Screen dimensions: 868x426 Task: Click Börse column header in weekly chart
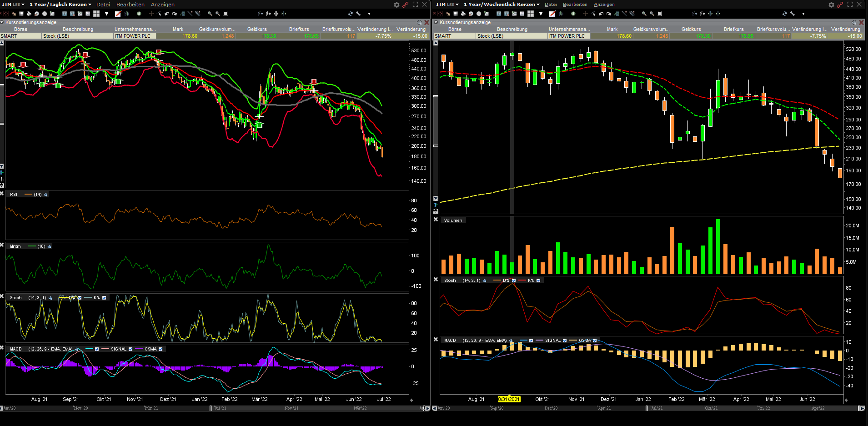(x=455, y=29)
